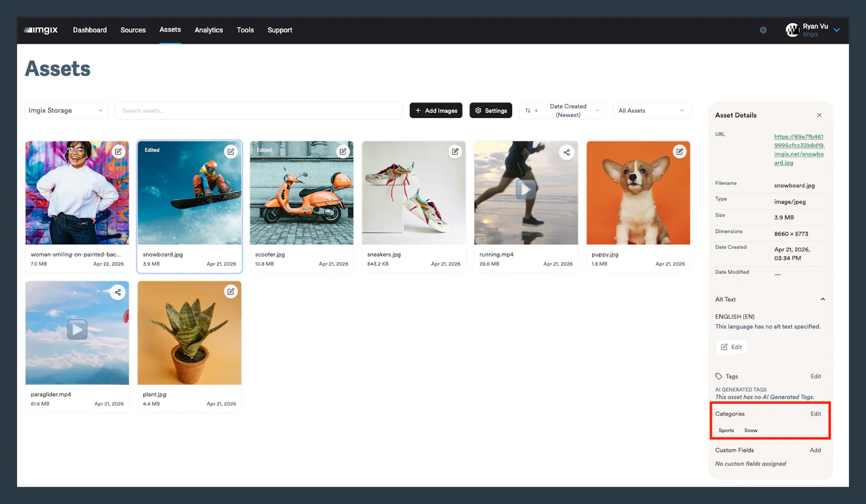866x504 pixels.
Task: Click the edit pencil on plant.jpg
Action: [x=231, y=291]
